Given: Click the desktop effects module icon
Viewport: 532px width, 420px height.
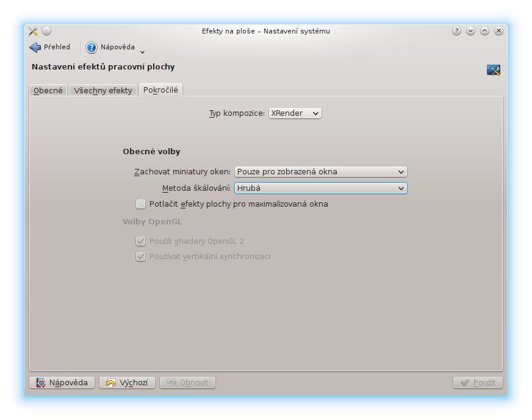Looking at the screenshot, I should [x=494, y=70].
